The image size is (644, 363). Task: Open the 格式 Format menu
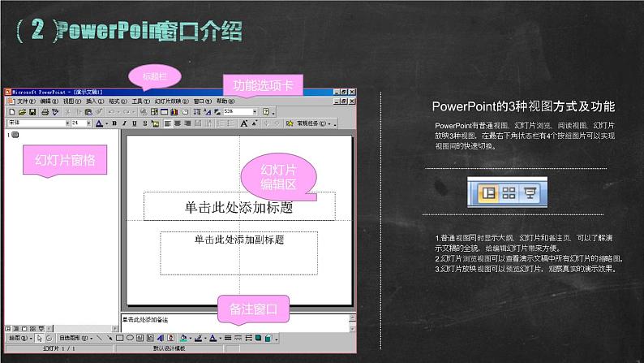pos(118,102)
